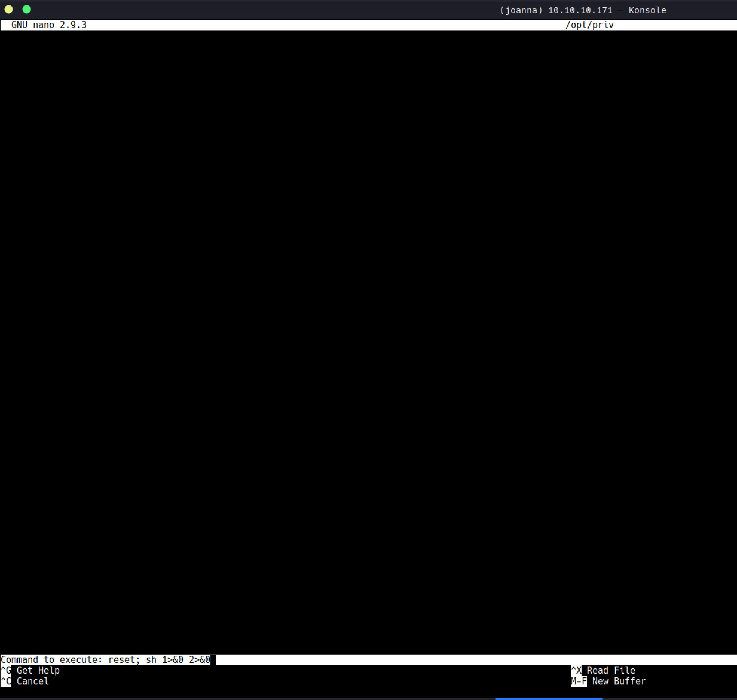
Task: Click the /opt/priv filename in nano header
Action: coord(590,25)
